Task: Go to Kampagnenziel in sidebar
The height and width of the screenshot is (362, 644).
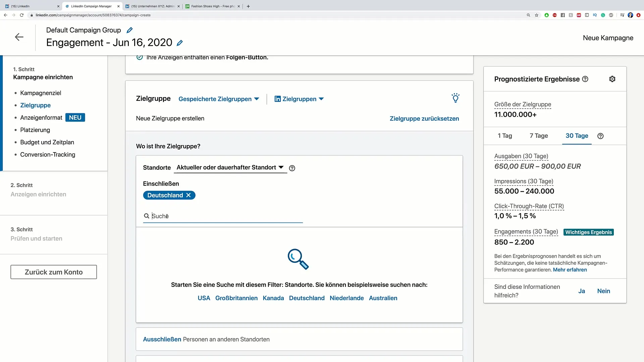Action: pos(41,93)
